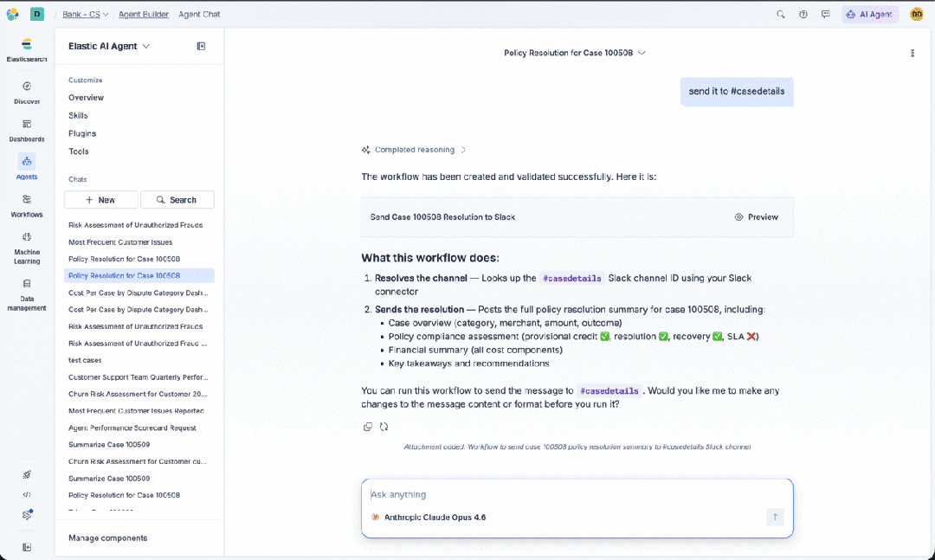
Task: Click the first #casedetails channel tag
Action: coord(572,279)
